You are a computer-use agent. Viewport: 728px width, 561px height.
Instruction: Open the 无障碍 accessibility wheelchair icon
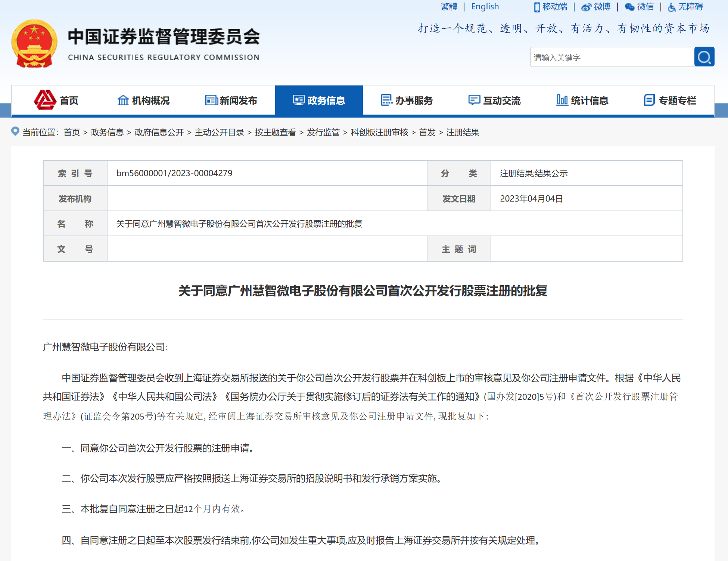pyautogui.click(x=672, y=7)
